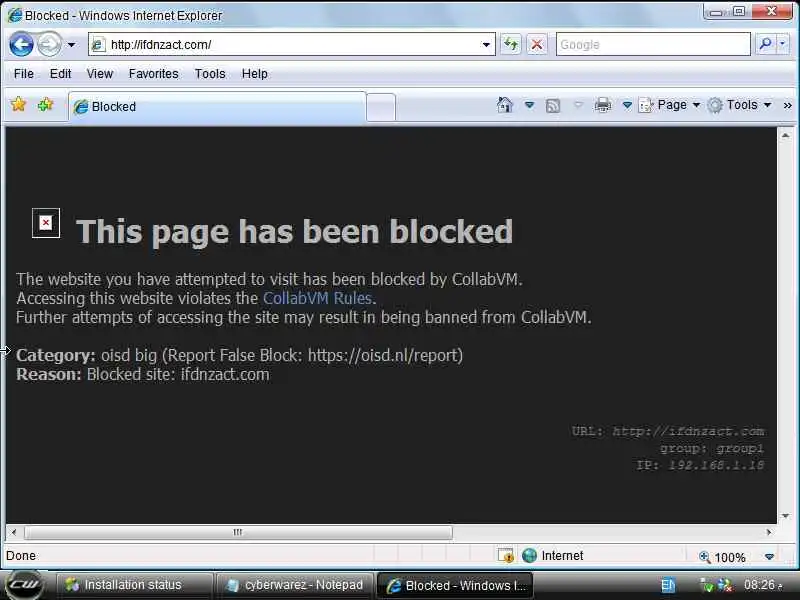Screen dimensions: 800x600
Task: Click the Add to Favorites icon
Action: click(45, 105)
